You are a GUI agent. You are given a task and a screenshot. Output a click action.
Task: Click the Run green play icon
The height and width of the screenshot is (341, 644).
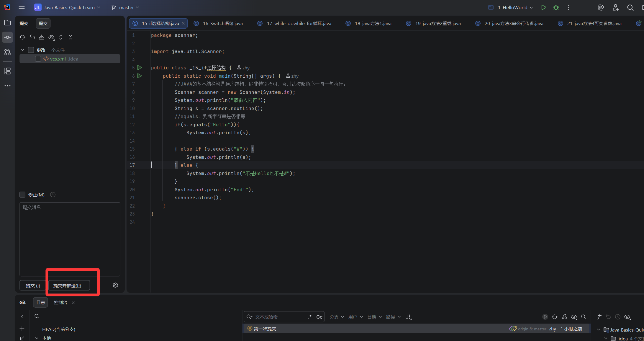click(543, 7)
